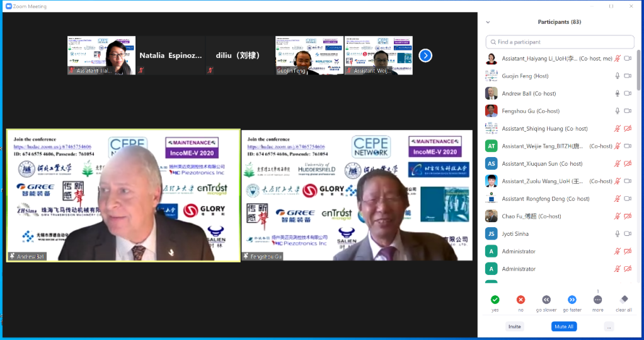Show next video thumbnails with blue arrow
Image resolution: width=644 pixels, height=340 pixels.
(425, 56)
